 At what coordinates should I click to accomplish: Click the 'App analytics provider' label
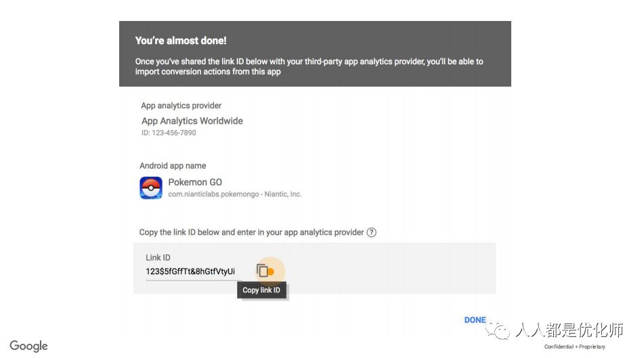(x=181, y=106)
